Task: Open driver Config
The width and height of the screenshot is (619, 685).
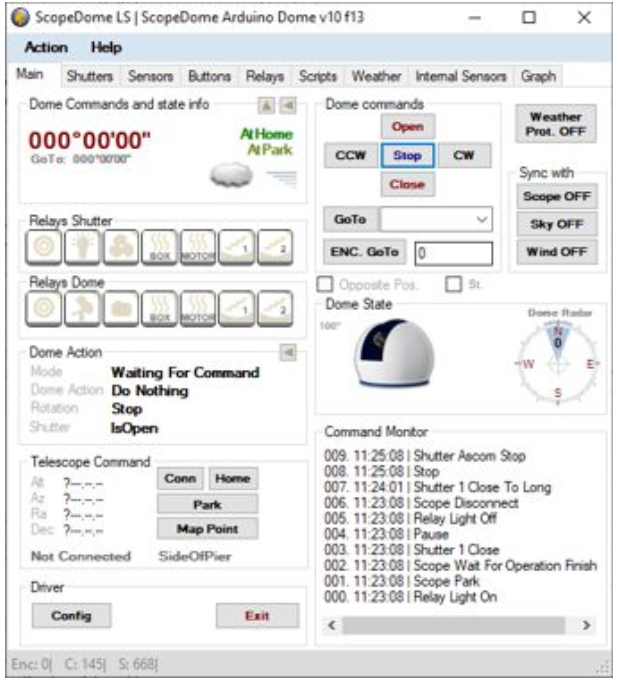Action: pyautogui.click(x=71, y=616)
